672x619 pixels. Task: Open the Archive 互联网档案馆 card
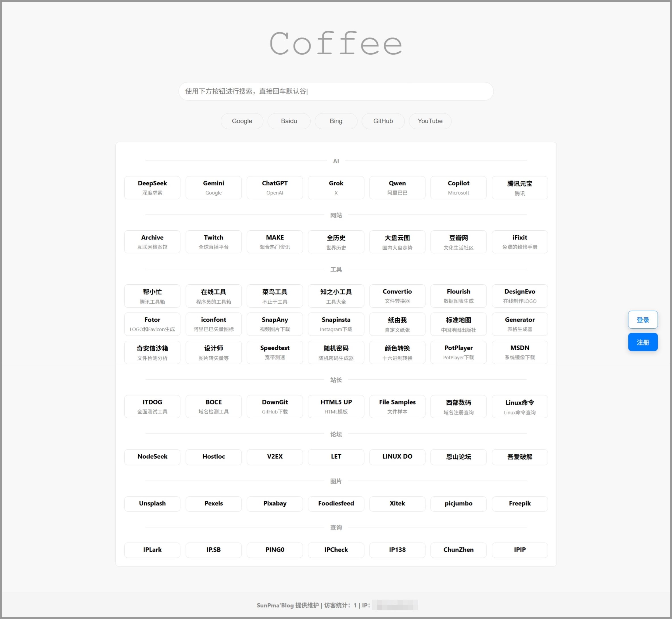click(152, 242)
